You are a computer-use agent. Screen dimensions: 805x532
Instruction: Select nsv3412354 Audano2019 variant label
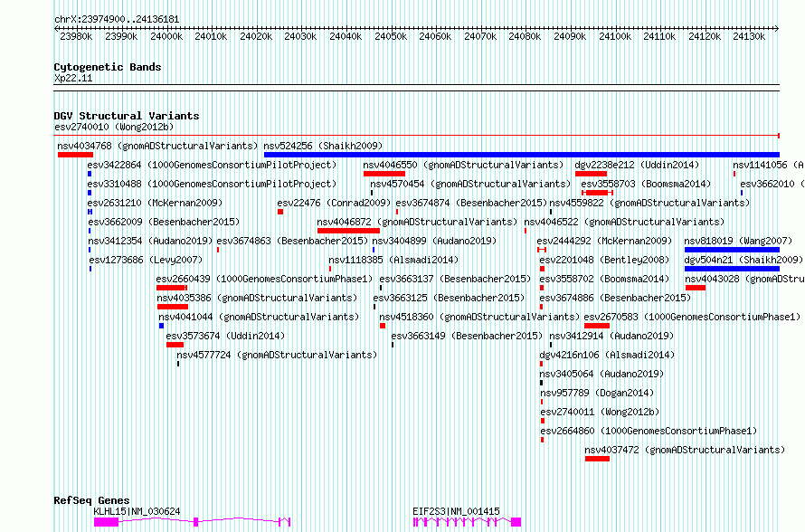[150, 241]
